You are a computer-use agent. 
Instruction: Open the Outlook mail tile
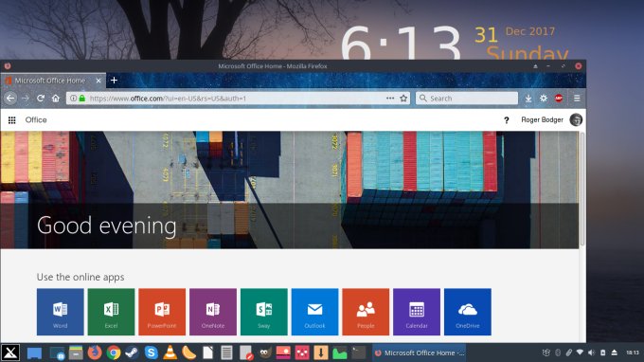pyautogui.click(x=314, y=312)
